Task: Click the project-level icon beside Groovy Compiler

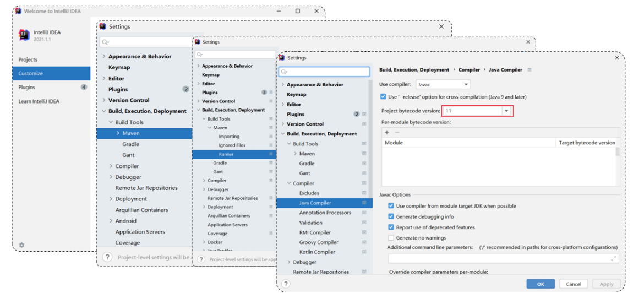Action: tap(364, 242)
